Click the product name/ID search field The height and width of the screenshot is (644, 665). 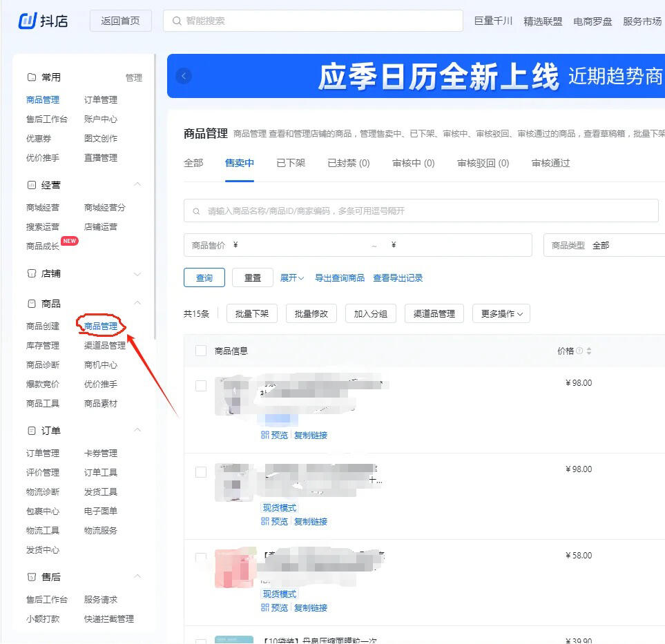point(421,211)
